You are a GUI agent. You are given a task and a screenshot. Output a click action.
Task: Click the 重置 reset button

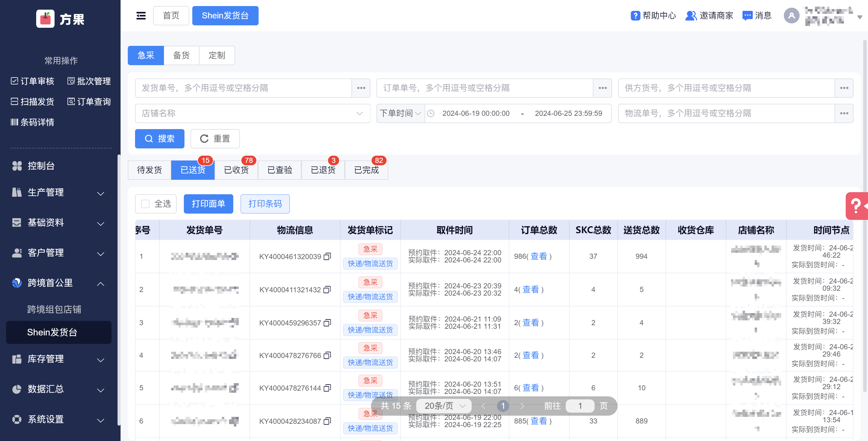[x=215, y=138]
